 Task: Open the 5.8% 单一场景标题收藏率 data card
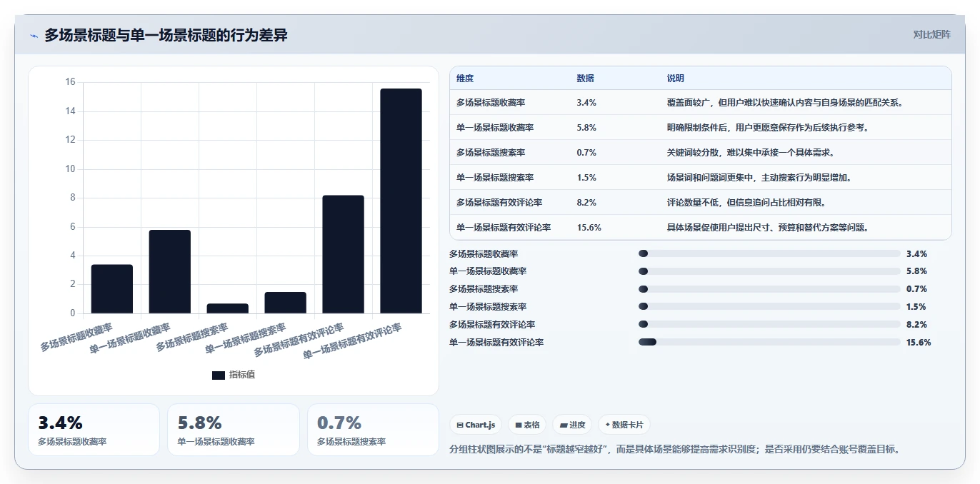(234, 430)
